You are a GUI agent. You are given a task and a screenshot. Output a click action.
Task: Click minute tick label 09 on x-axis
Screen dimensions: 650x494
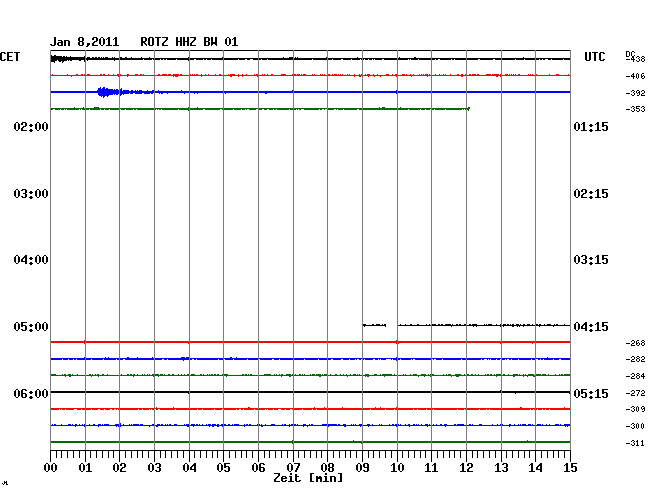click(362, 468)
